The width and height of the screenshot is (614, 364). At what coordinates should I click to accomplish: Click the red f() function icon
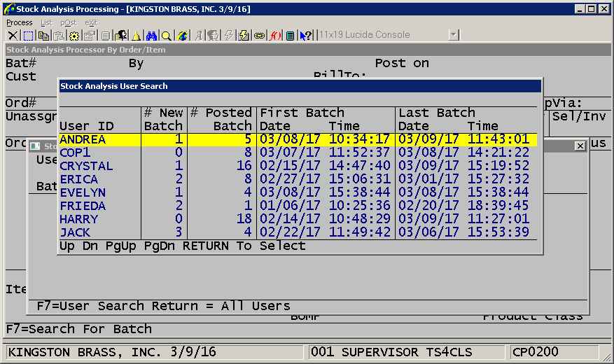(274, 36)
